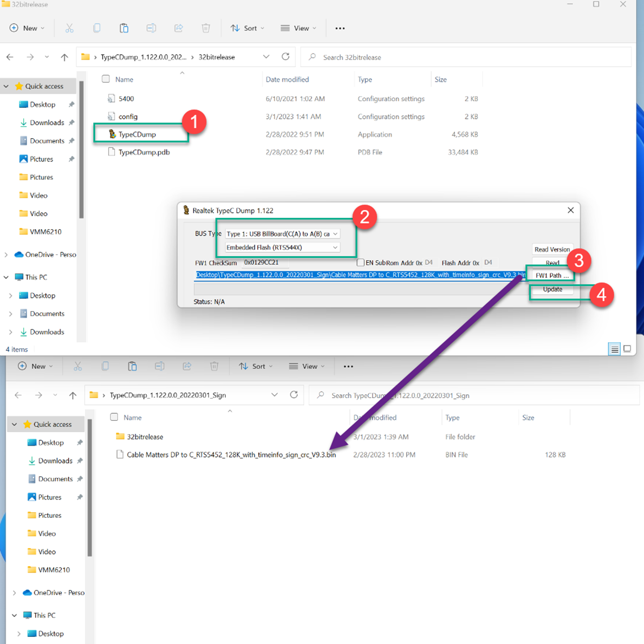Select the 5400 configuration file icon

[111, 99]
